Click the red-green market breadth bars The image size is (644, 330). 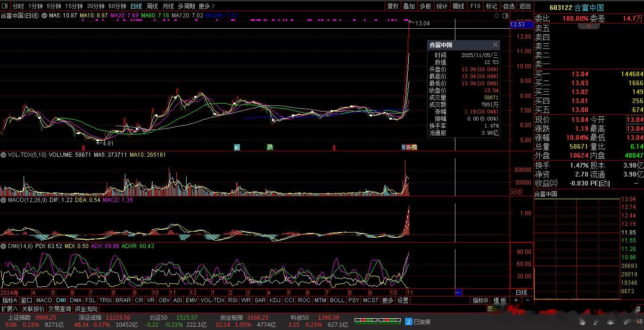click(x=377, y=322)
